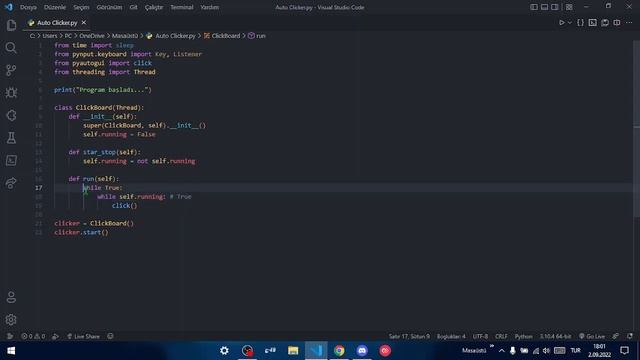Open the remote window status bar icon

point(9,336)
